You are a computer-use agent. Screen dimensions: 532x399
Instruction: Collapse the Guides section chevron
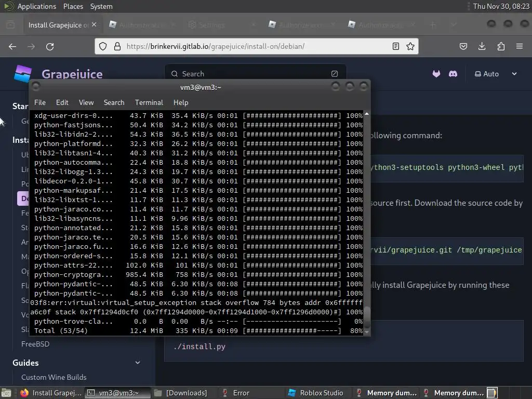(x=138, y=363)
